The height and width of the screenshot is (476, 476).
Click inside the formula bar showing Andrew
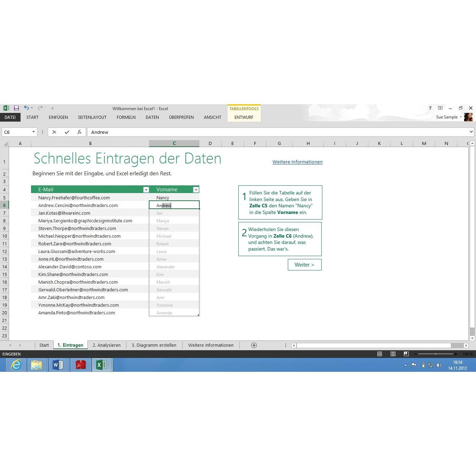click(278, 132)
